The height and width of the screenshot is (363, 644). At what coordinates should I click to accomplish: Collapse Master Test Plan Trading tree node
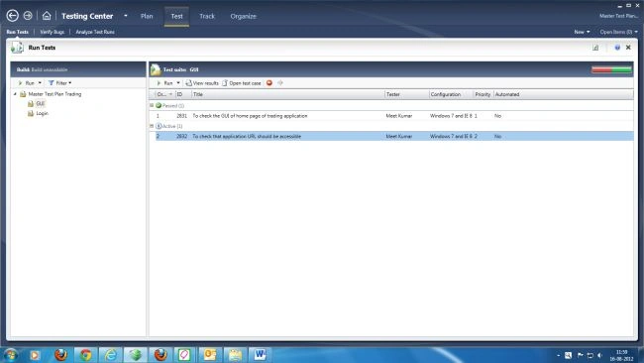click(x=15, y=94)
